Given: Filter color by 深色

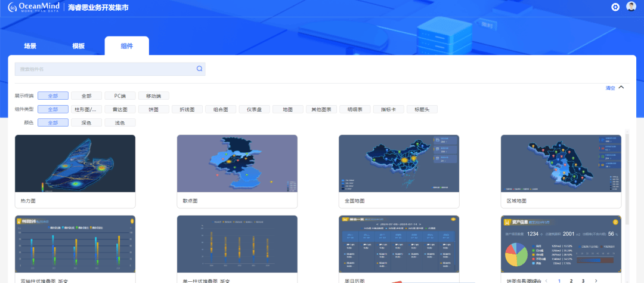Looking at the screenshot, I should click(86, 122).
